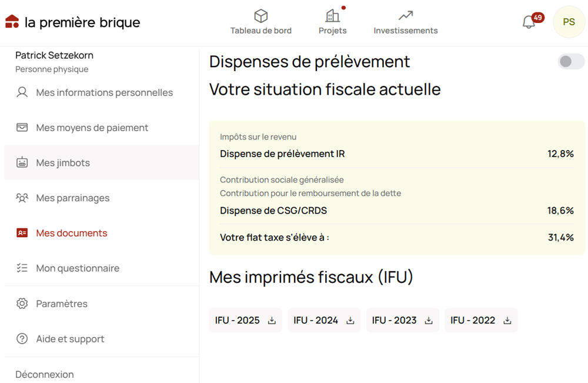588x383 pixels.
Task: Click the Patrick Setzekorn account name
Action: 54,55
